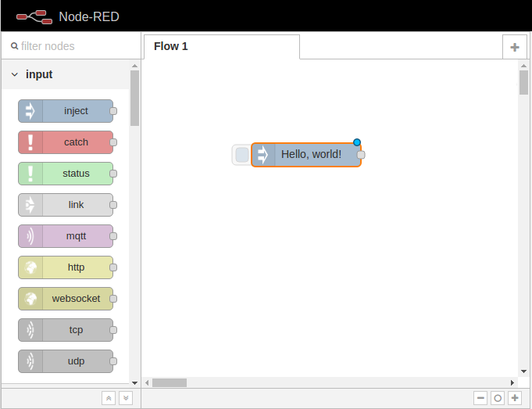
Task: Click the search magnifier icon
Action: pyautogui.click(x=14, y=46)
